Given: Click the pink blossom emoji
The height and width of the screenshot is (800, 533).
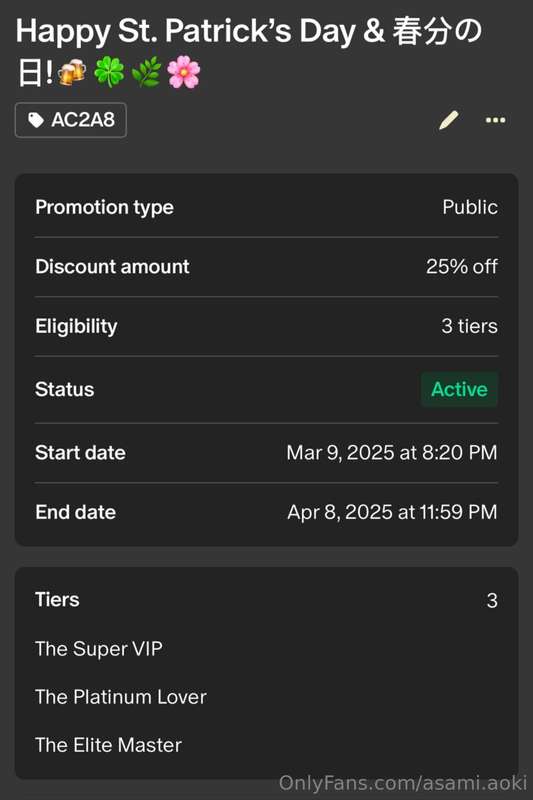Looking at the screenshot, I should (x=184, y=72).
